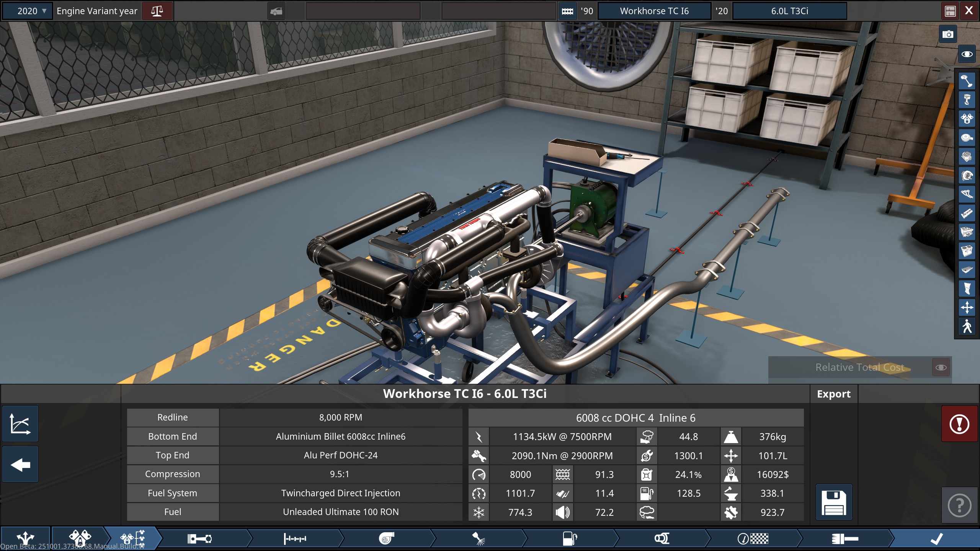Toggle the eye visibility panel button
The height and width of the screenshot is (551, 980).
967,54
